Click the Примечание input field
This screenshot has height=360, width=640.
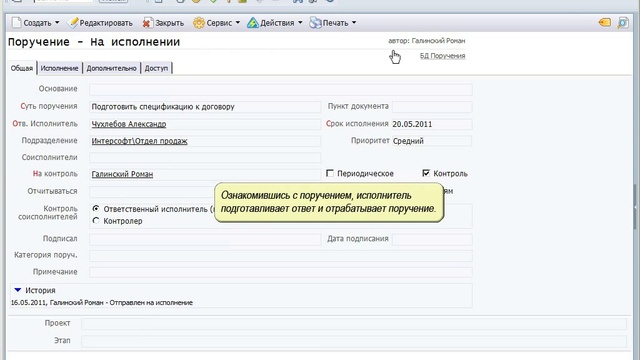(x=281, y=272)
